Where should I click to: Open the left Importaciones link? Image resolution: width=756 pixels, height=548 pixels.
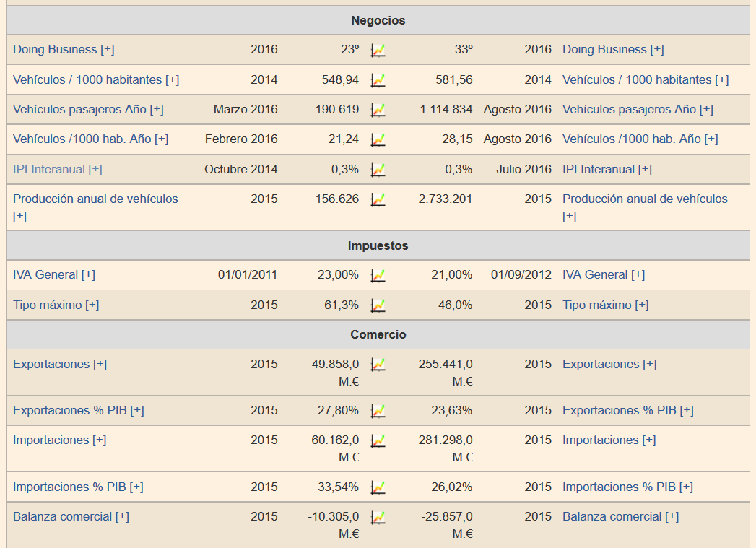[x=51, y=440]
